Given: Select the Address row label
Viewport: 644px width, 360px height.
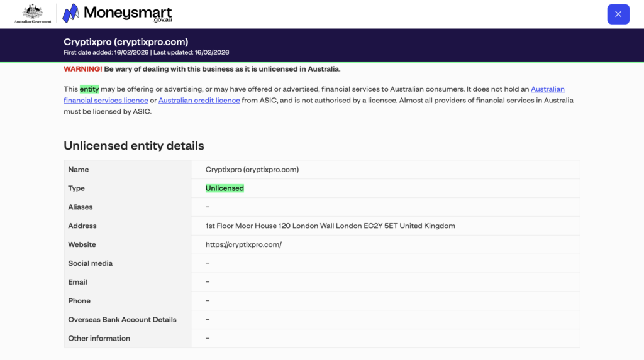Looking at the screenshot, I should point(82,226).
